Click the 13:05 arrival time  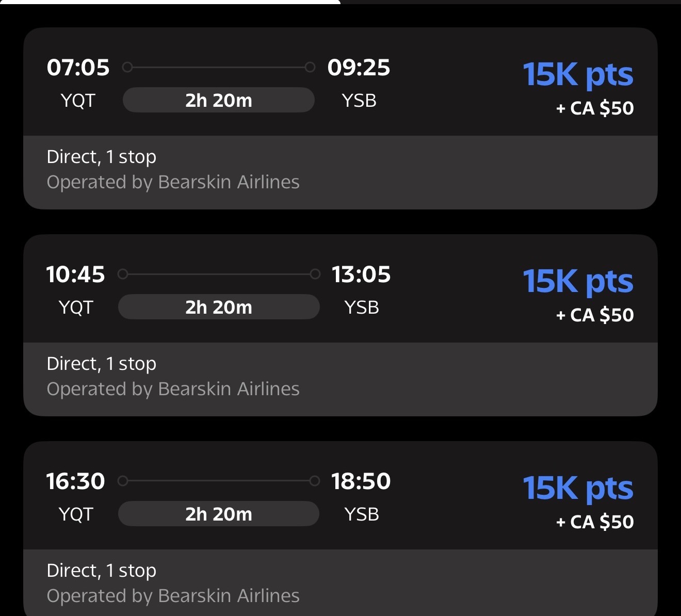click(x=361, y=274)
